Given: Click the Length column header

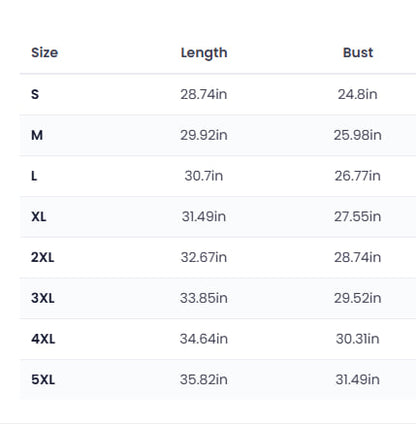Looking at the screenshot, I should click(x=204, y=53).
